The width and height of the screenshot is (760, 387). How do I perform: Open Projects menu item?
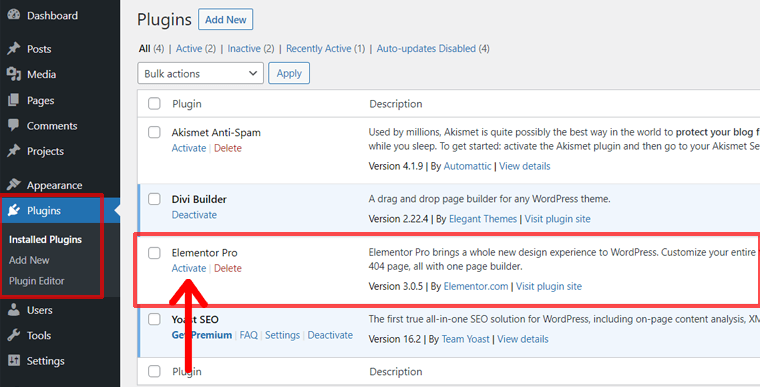point(46,151)
